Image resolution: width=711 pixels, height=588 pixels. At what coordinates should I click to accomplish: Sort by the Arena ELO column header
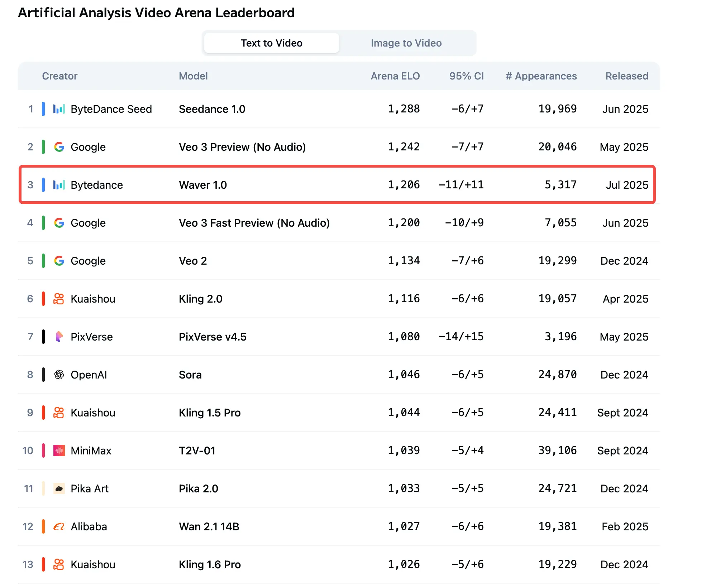395,76
